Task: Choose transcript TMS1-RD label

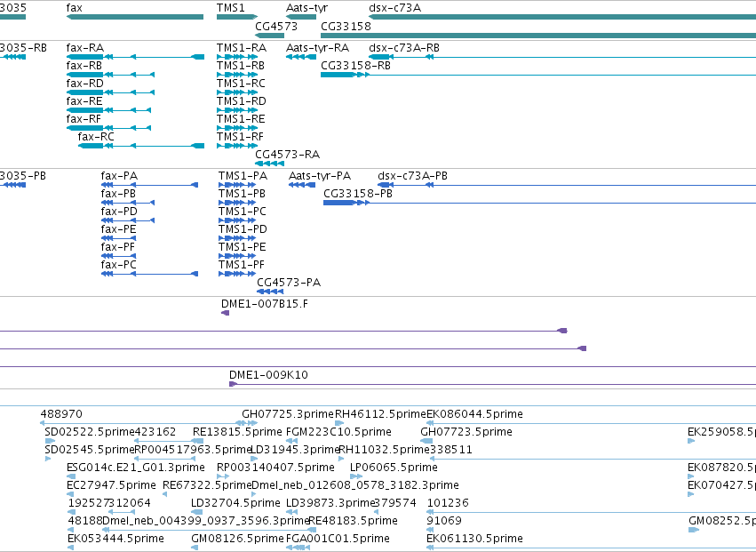Action: [242, 101]
